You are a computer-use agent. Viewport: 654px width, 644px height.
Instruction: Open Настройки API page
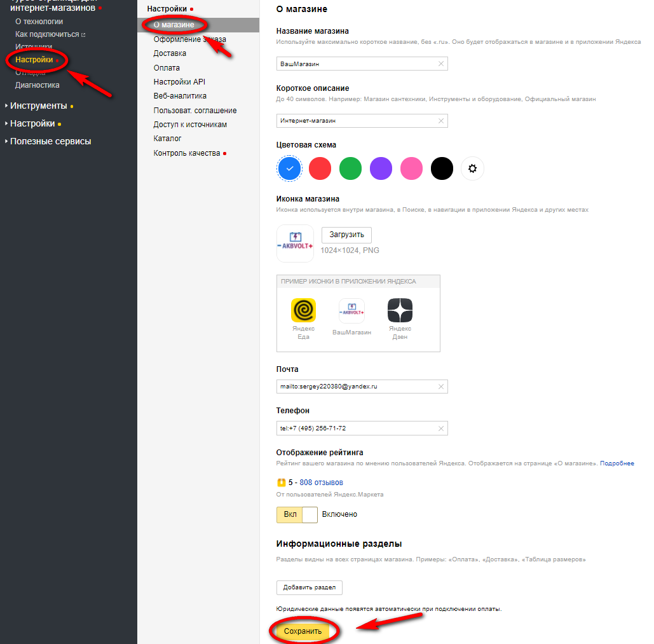(x=179, y=82)
